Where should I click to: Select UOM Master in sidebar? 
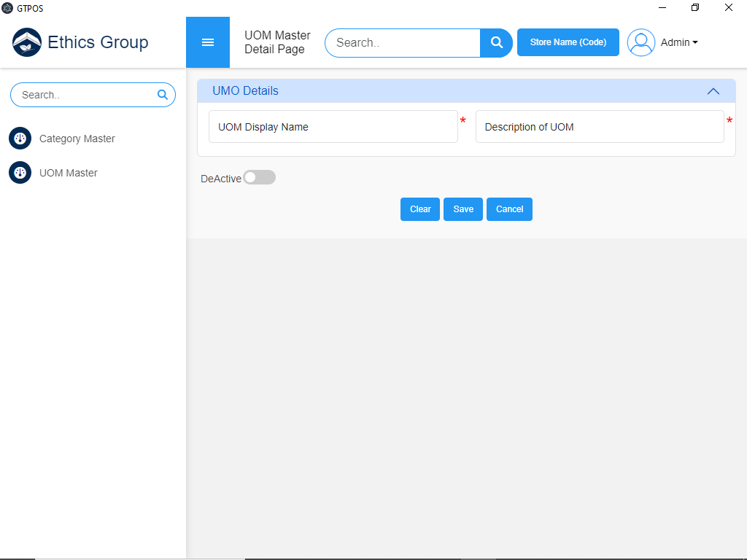(x=69, y=173)
